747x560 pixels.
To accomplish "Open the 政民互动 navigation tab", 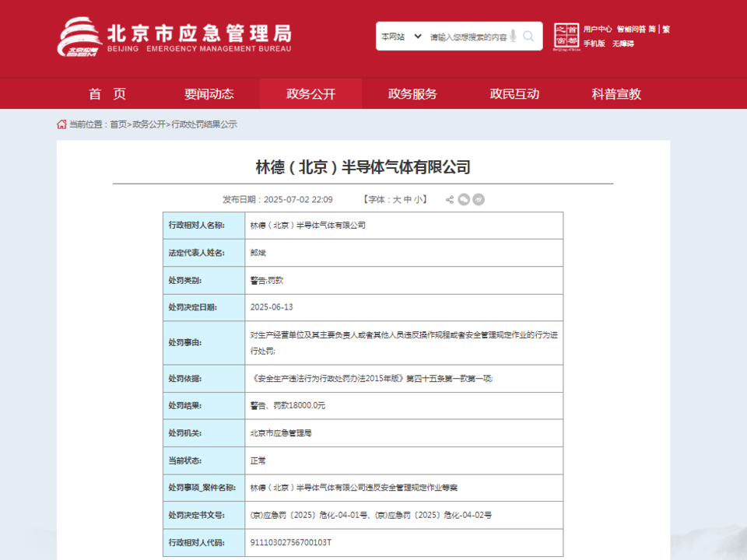I will coord(514,94).
